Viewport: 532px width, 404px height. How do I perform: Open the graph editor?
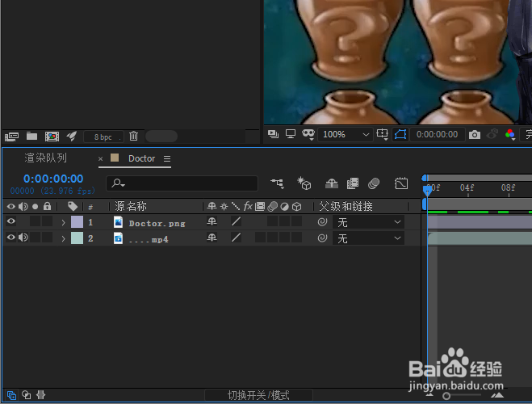coord(401,183)
